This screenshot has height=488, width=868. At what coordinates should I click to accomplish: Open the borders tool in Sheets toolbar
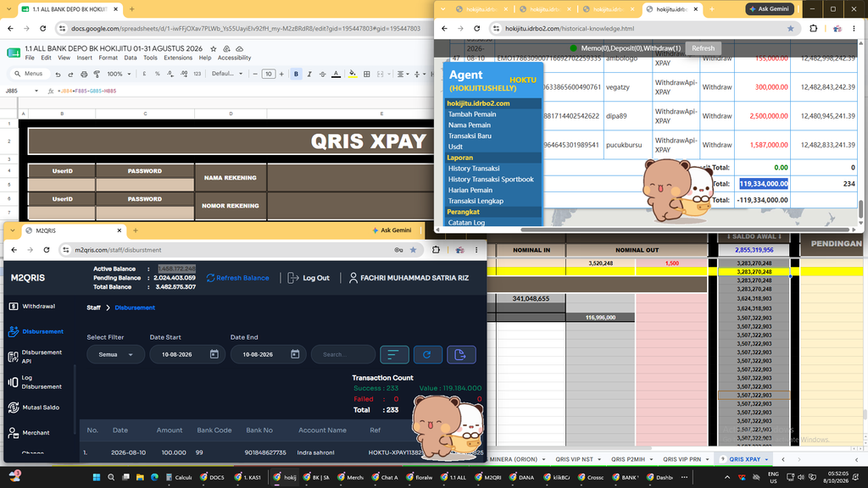click(366, 75)
